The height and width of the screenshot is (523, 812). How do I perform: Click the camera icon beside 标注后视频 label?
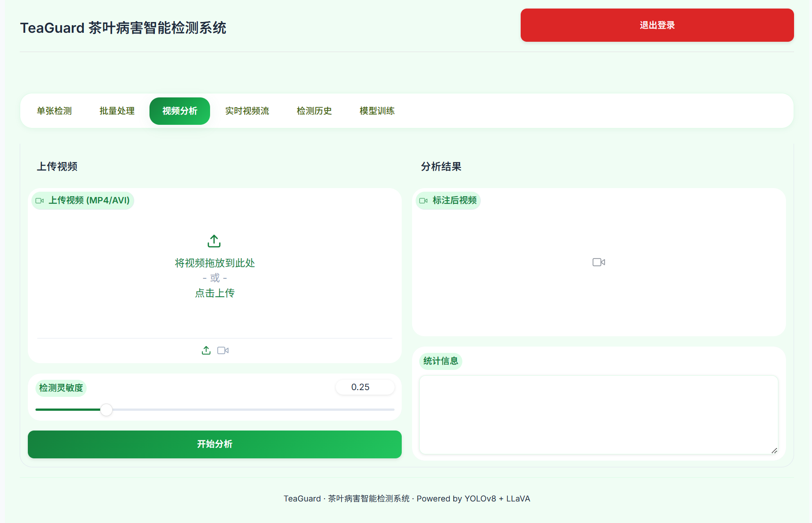(x=423, y=201)
